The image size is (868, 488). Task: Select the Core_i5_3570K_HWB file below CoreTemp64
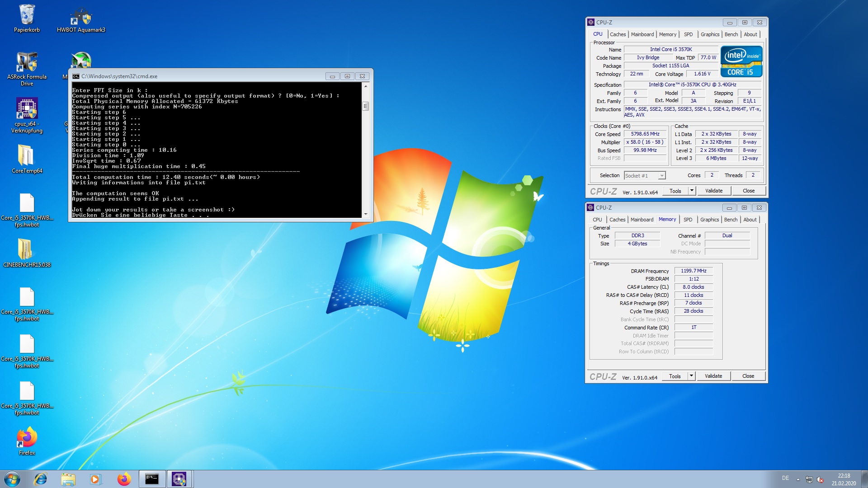point(27,210)
